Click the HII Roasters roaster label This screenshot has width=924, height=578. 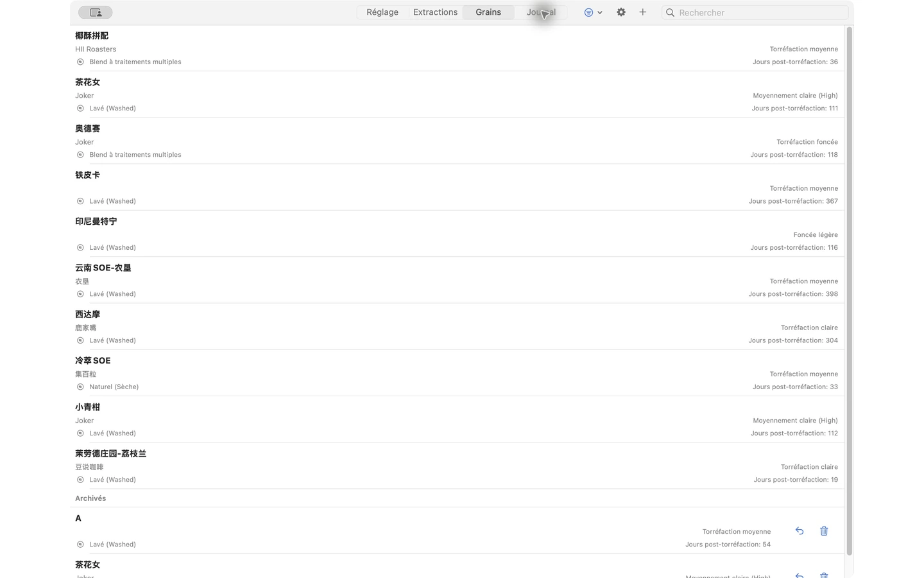96,49
